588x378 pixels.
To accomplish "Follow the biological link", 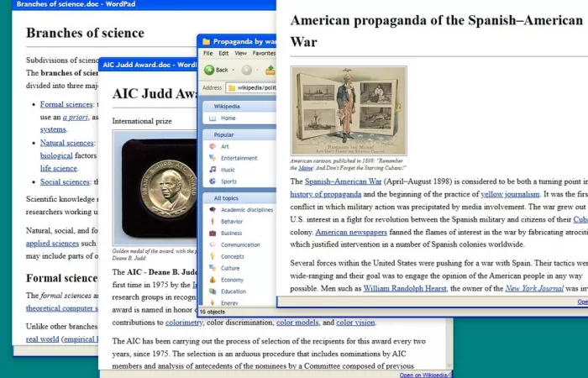I will (56, 155).
